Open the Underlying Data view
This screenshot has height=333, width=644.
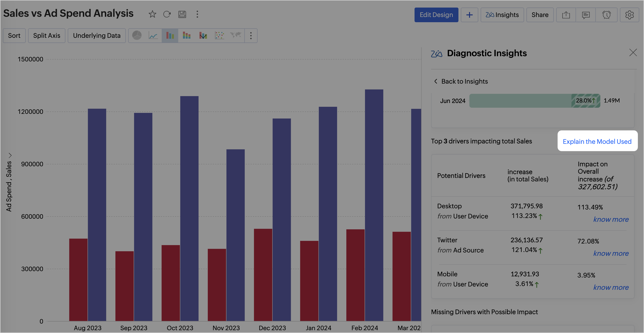[97, 35]
